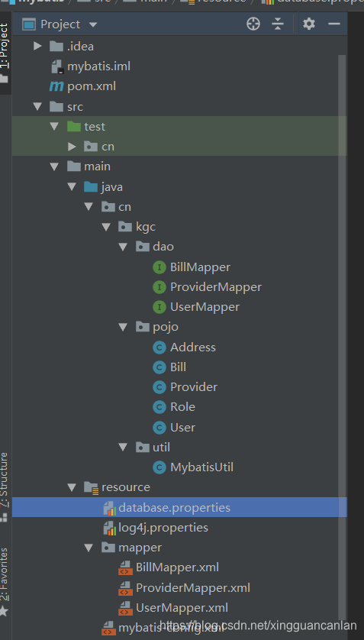Open the Project view dropdown
Image resolution: width=364 pixels, height=640 pixels.
tap(93, 24)
